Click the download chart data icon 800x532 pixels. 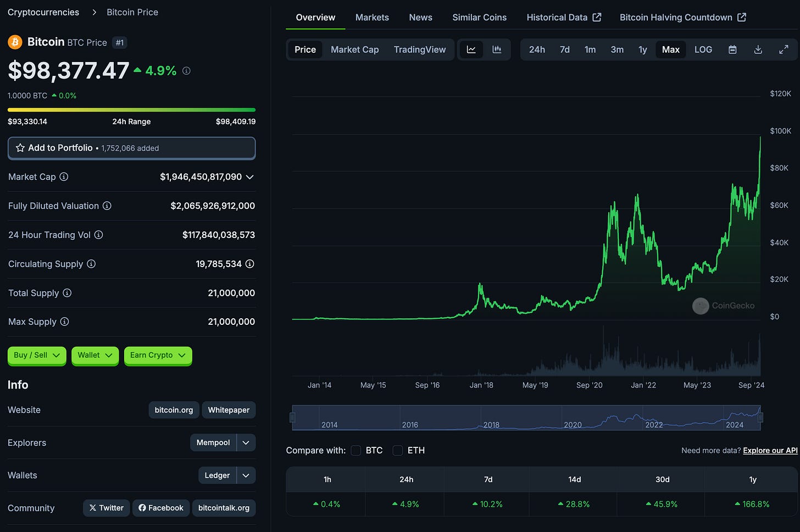[x=758, y=49]
